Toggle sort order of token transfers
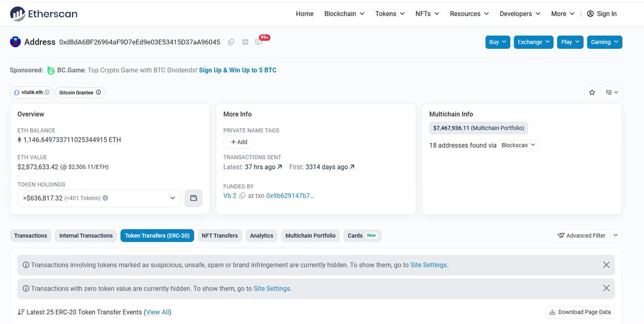 point(21,312)
